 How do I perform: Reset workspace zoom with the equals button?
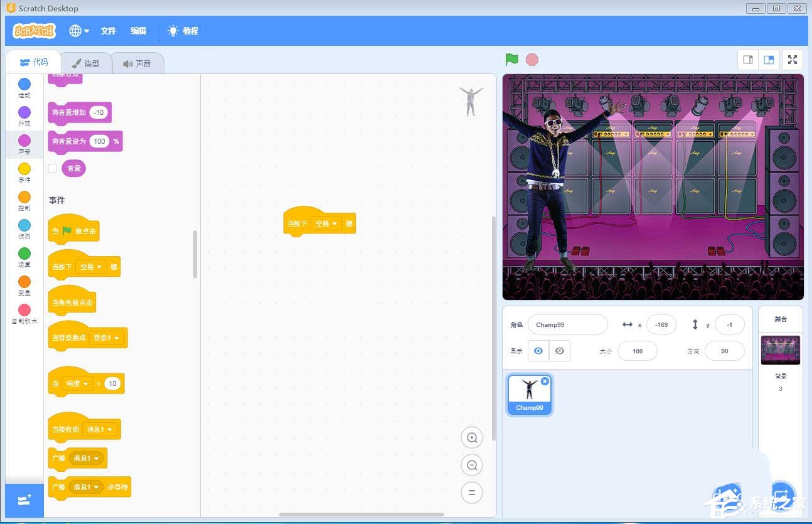coord(472,493)
